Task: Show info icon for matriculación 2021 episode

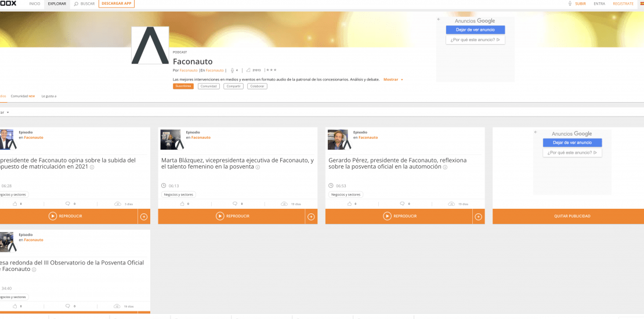Action: (92, 168)
